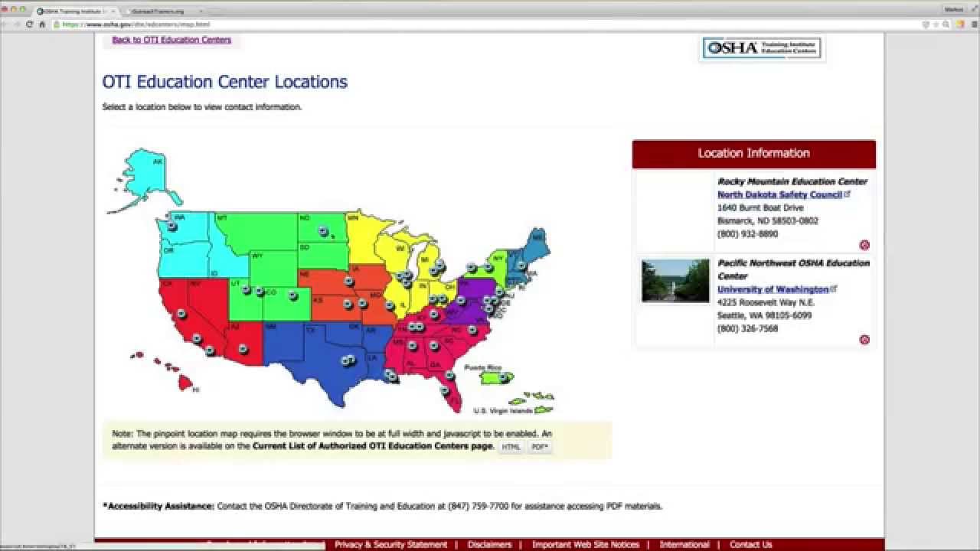Open the International footer link
Viewport: 980px width, 551px height.
coord(684,545)
